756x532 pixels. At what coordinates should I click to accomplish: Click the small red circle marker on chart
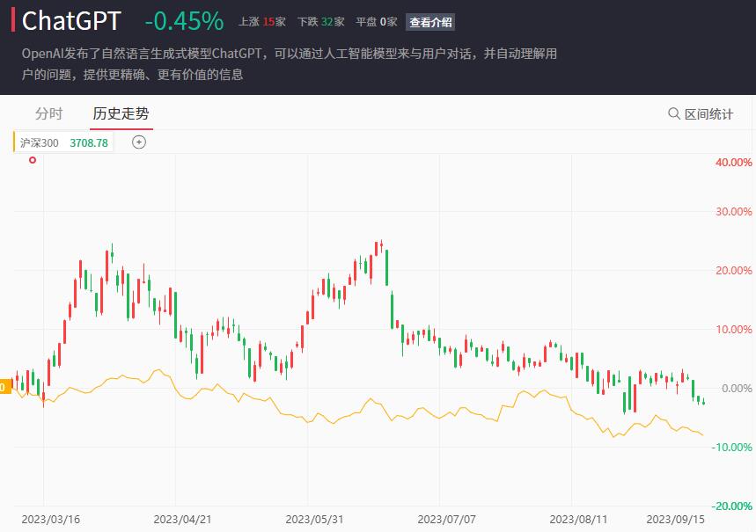click(x=33, y=160)
